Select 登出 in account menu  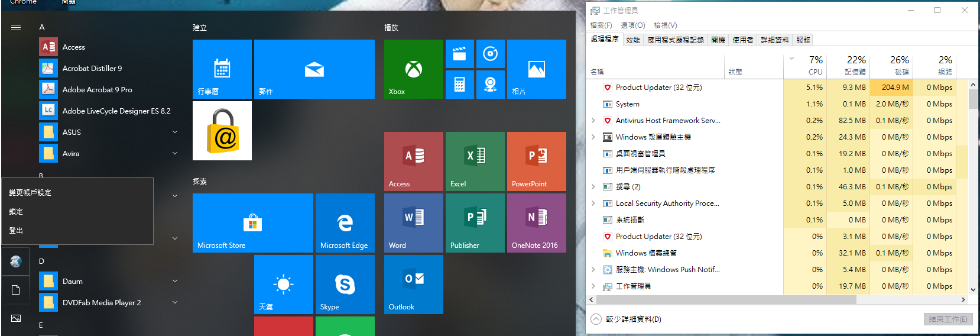[x=77, y=231]
